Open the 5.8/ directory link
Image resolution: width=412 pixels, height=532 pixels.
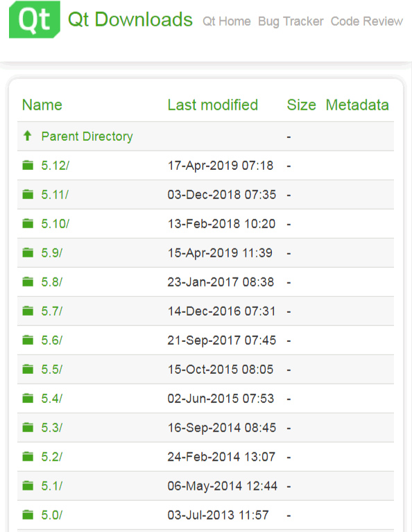tap(52, 282)
